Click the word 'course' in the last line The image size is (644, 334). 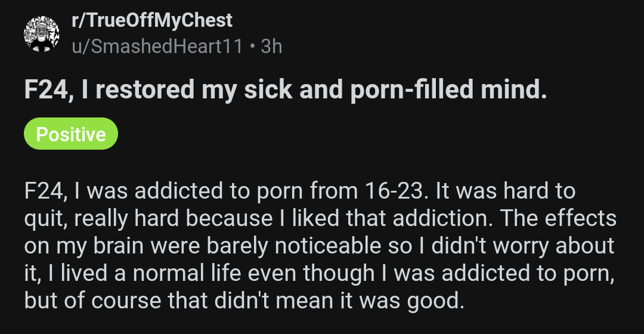[x=126, y=301]
